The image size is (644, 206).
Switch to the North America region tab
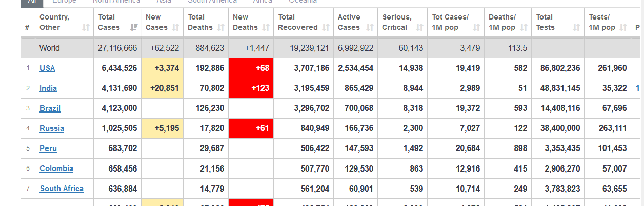point(116,2)
